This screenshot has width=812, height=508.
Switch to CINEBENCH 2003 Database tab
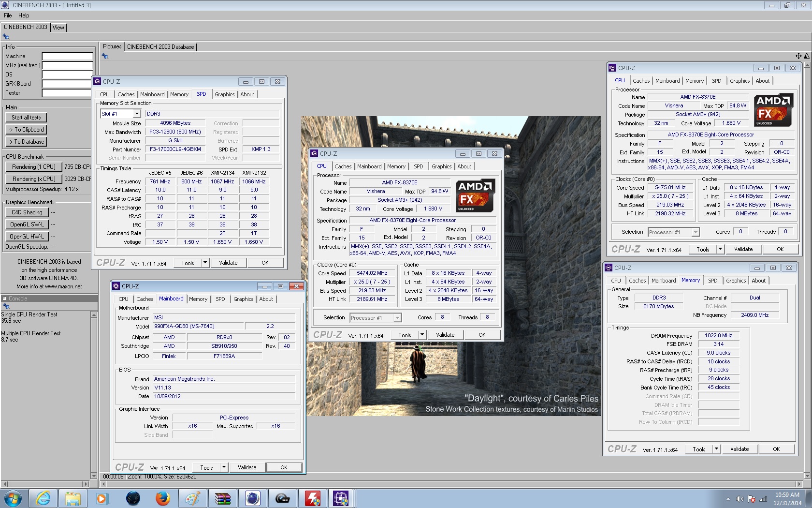pos(160,47)
